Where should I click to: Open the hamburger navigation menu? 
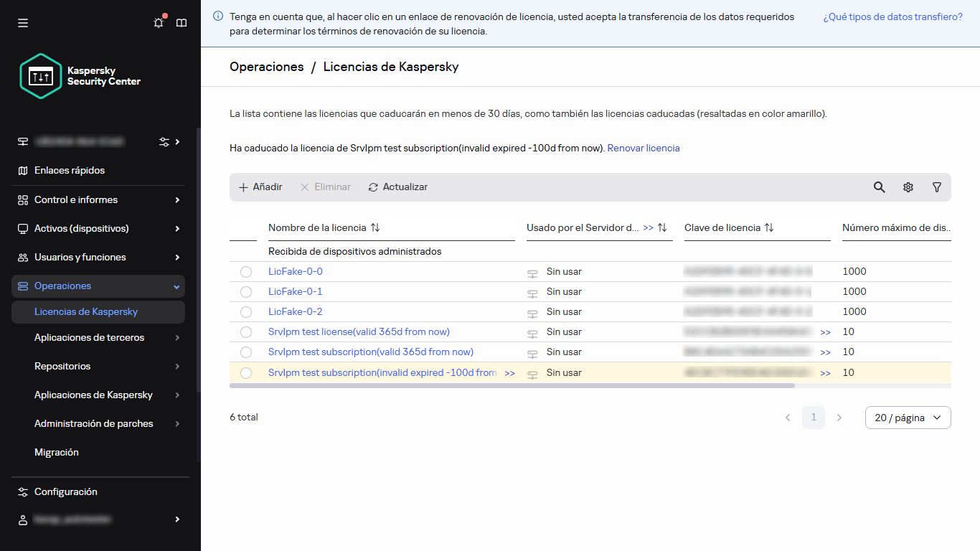(x=22, y=22)
